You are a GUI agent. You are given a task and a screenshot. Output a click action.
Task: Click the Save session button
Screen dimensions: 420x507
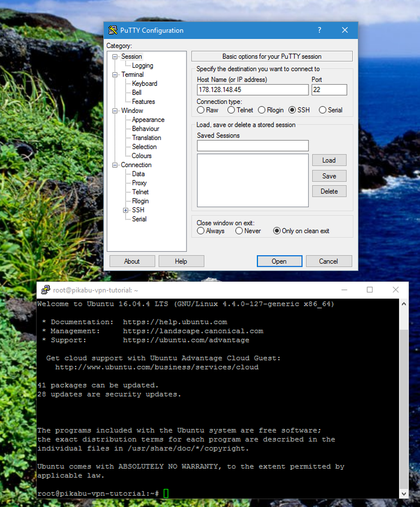[x=329, y=176]
